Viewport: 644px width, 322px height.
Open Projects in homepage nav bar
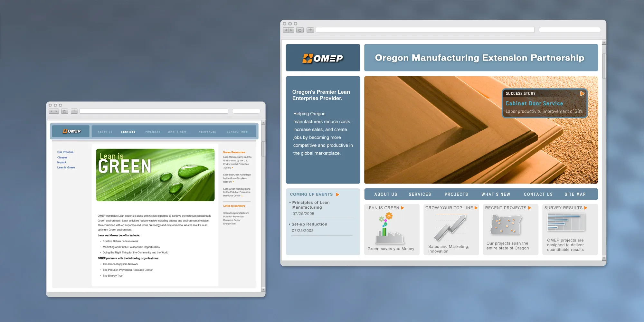point(456,194)
